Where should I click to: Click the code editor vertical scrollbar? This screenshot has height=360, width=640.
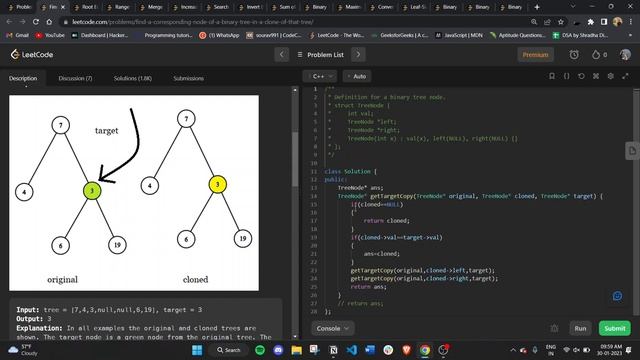point(637,202)
